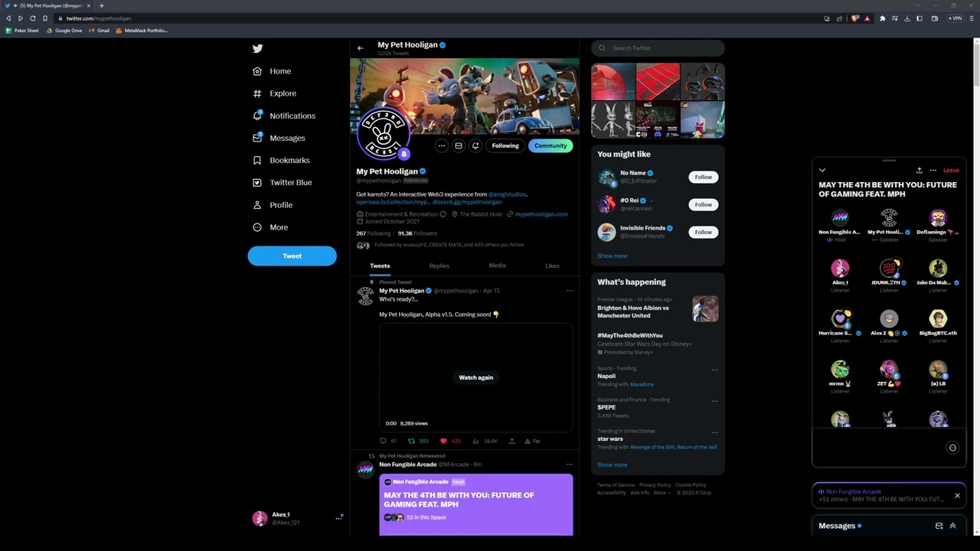Select the Tweets tab

point(380,266)
